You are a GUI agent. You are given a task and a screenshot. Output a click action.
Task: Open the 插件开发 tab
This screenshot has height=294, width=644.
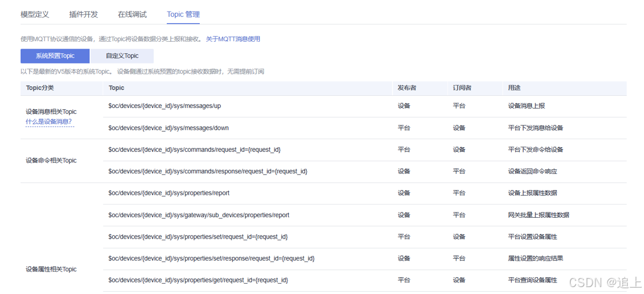(x=84, y=14)
